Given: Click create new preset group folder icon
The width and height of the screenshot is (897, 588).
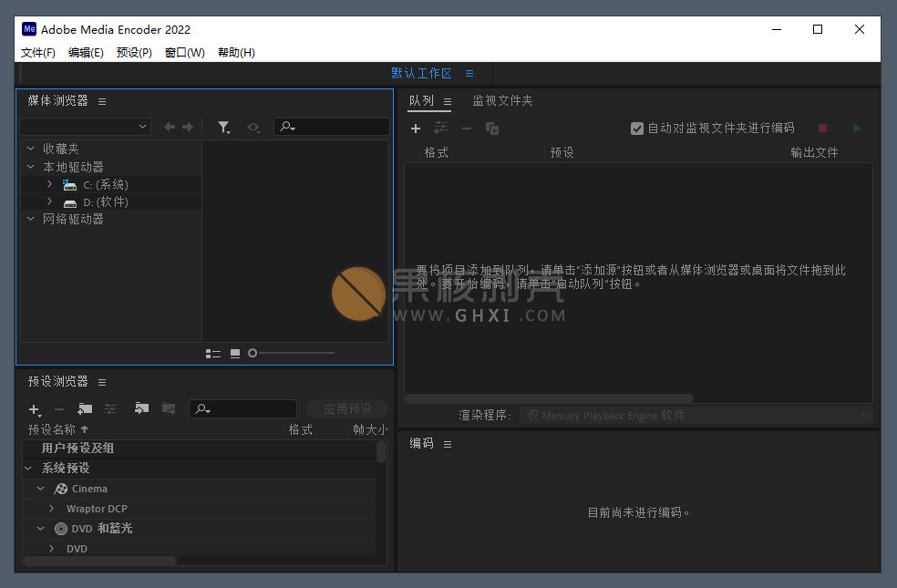Looking at the screenshot, I should (x=85, y=409).
